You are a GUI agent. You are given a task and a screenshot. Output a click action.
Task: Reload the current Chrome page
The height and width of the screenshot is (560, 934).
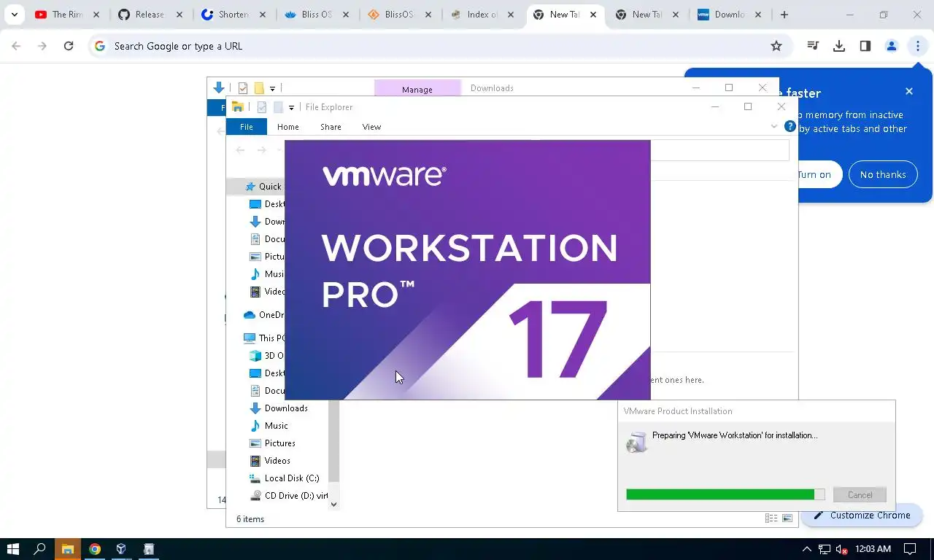click(69, 46)
